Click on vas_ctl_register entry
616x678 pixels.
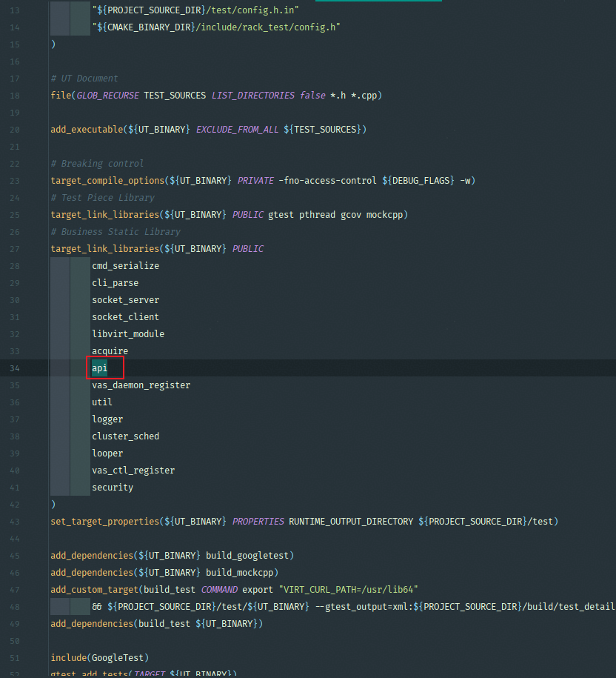pyautogui.click(x=133, y=471)
